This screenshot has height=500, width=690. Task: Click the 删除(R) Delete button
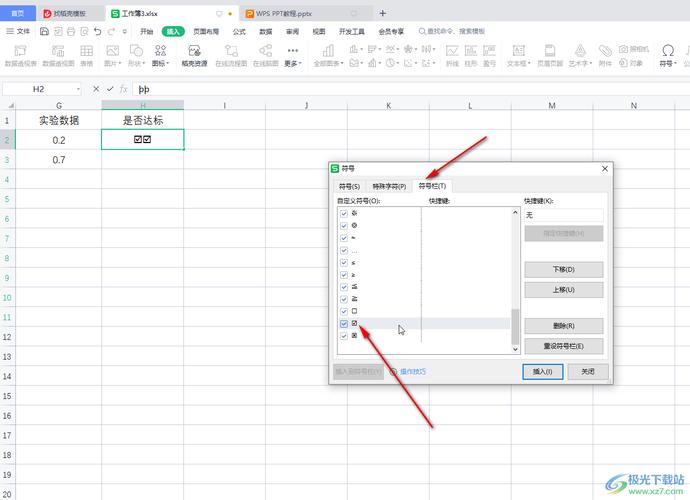click(x=564, y=326)
